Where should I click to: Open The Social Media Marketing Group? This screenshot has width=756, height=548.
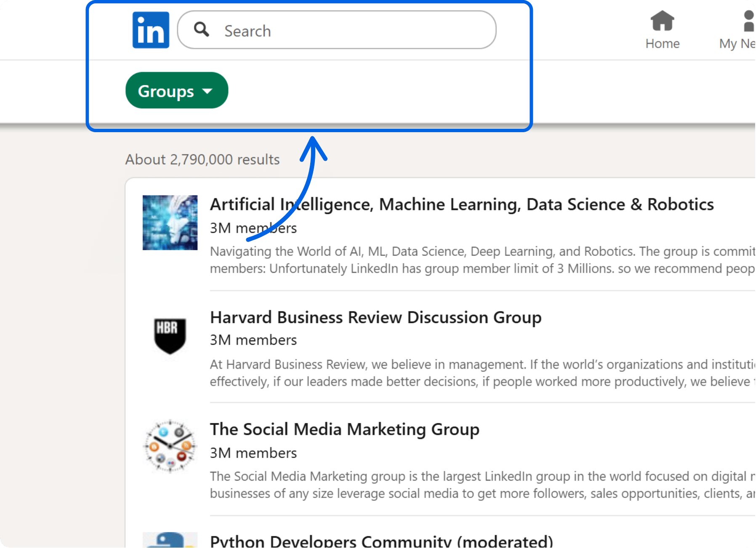344,430
